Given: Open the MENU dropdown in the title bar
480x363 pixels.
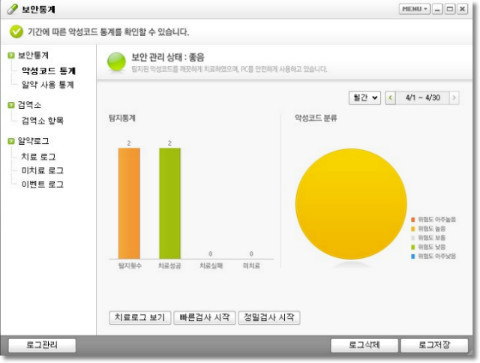Looking at the screenshot, I should click(x=415, y=9).
